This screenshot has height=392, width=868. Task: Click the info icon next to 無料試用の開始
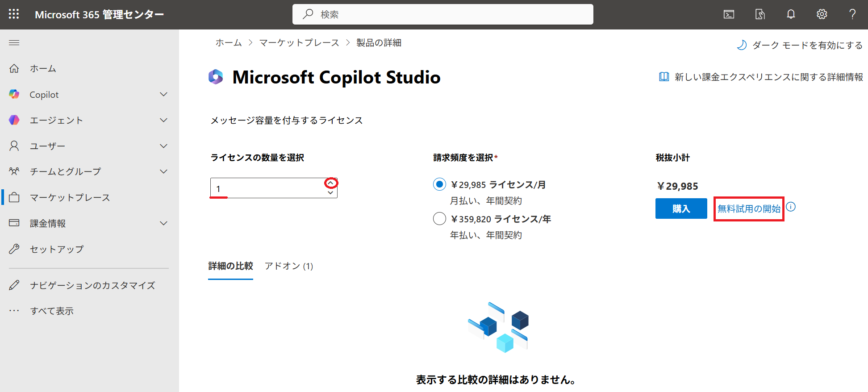click(x=791, y=207)
